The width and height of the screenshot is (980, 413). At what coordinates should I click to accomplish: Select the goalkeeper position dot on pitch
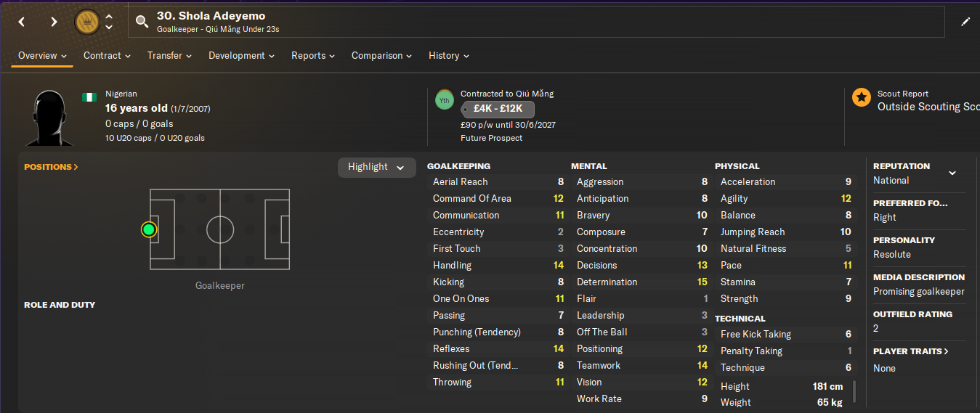pyautogui.click(x=149, y=229)
